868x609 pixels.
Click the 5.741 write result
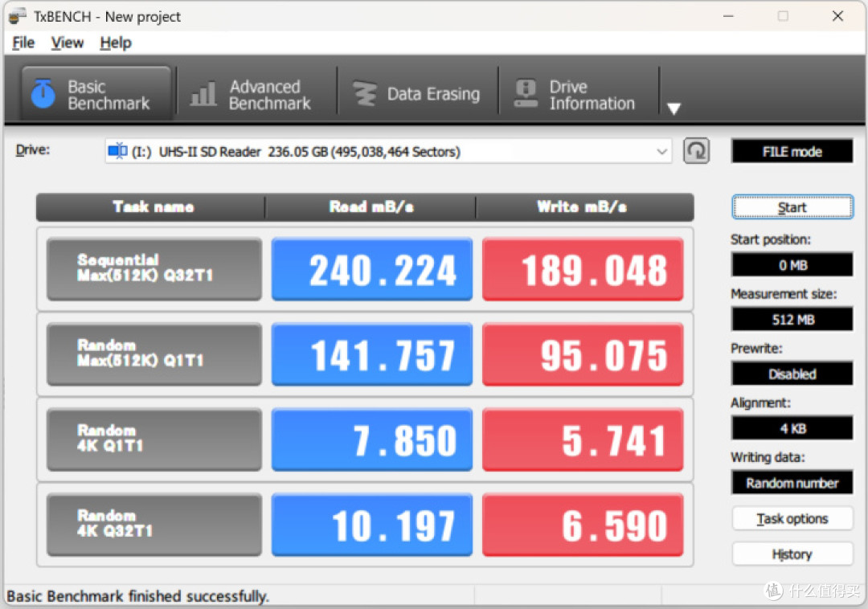tap(583, 439)
